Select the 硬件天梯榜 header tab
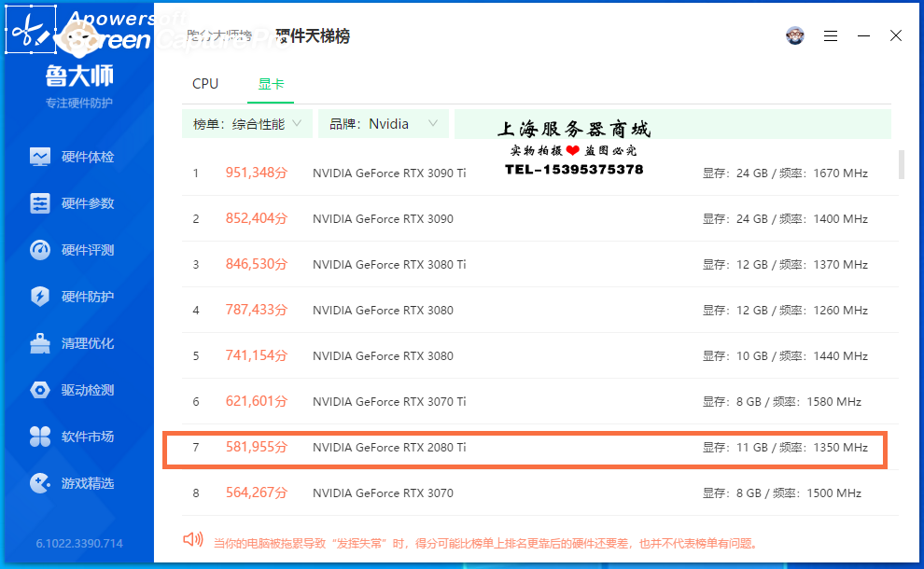924x569 pixels. 313,36
